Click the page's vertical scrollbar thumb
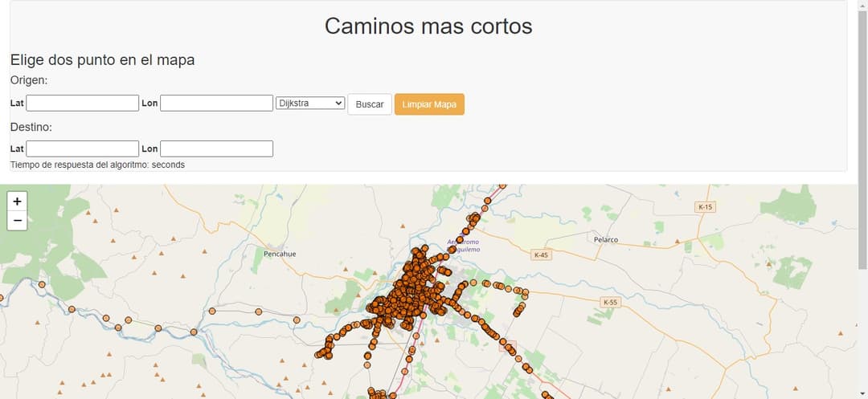868x399 pixels. tap(862, 136)
